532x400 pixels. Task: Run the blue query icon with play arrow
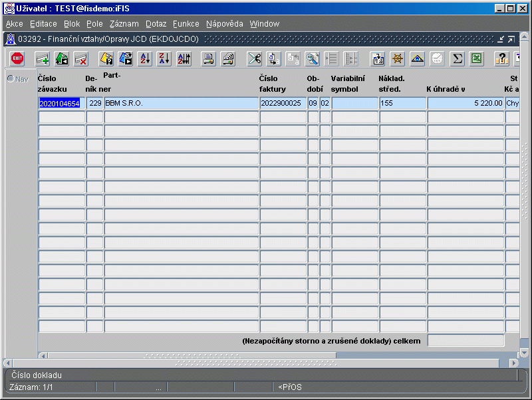(x=126, y=58)
